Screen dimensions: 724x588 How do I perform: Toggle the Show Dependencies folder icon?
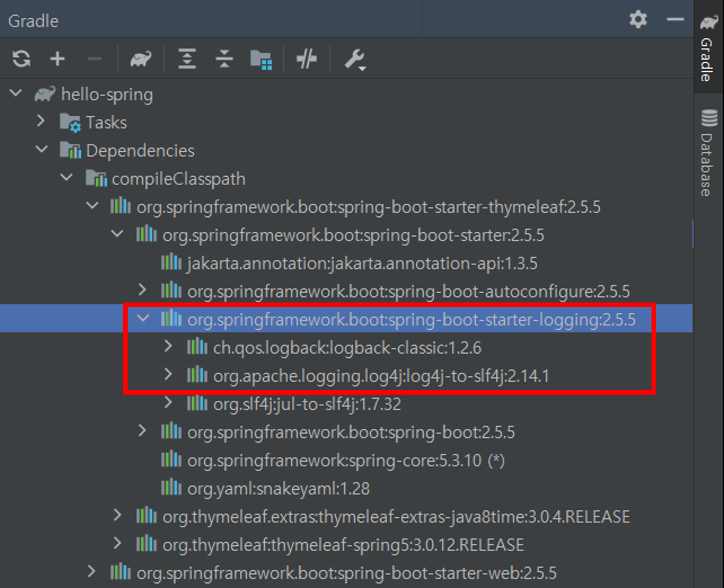[x=261, y=59]
